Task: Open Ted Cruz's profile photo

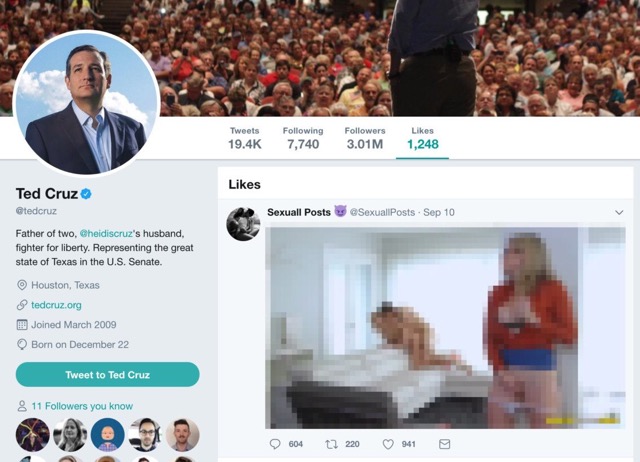Action: [86, 103]
